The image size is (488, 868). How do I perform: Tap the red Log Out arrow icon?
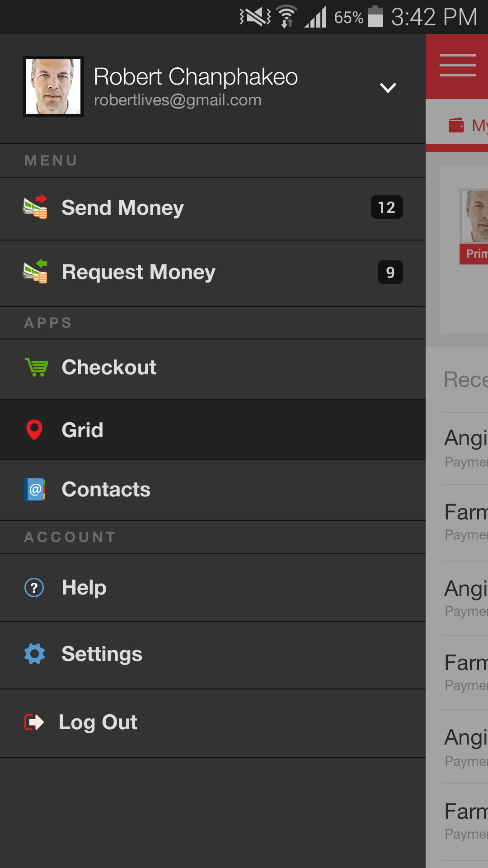tap(34, 722)
